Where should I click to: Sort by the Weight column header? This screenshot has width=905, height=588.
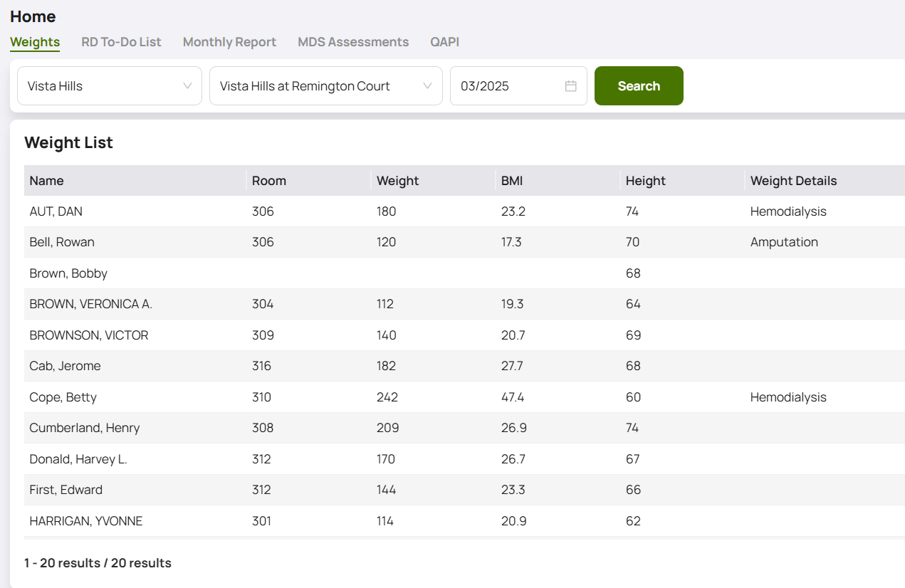coord(397,181)
